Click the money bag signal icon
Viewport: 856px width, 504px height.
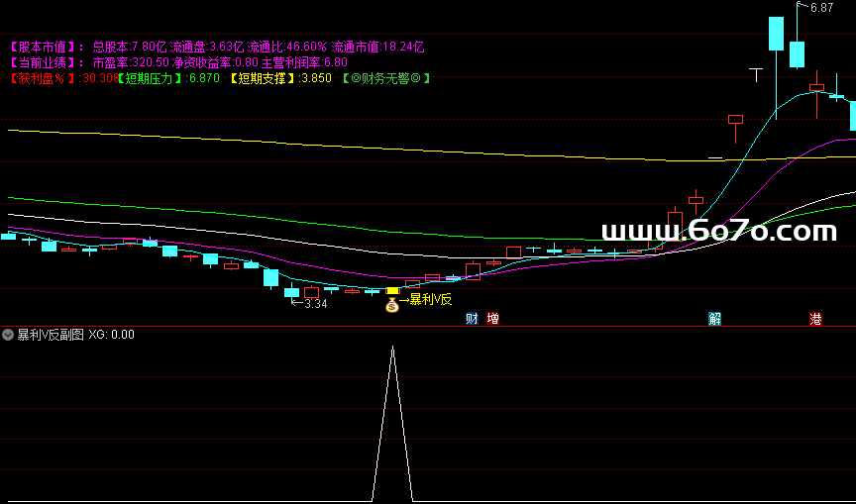392,306
